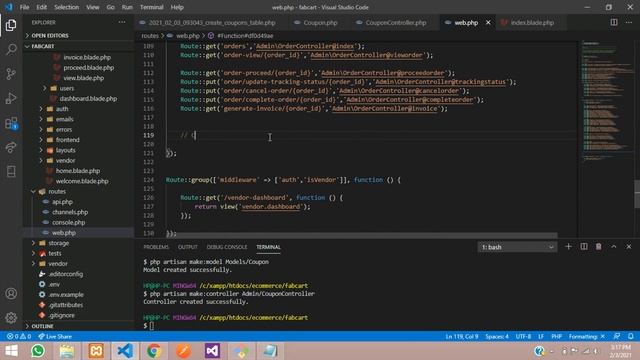Switch to the Problems panel tab

(x=156, y=247)
